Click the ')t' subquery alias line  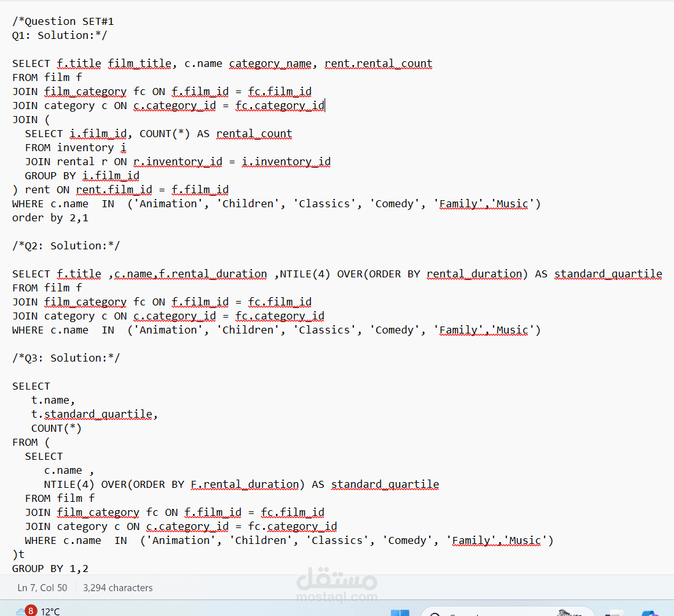pos(18,555)
